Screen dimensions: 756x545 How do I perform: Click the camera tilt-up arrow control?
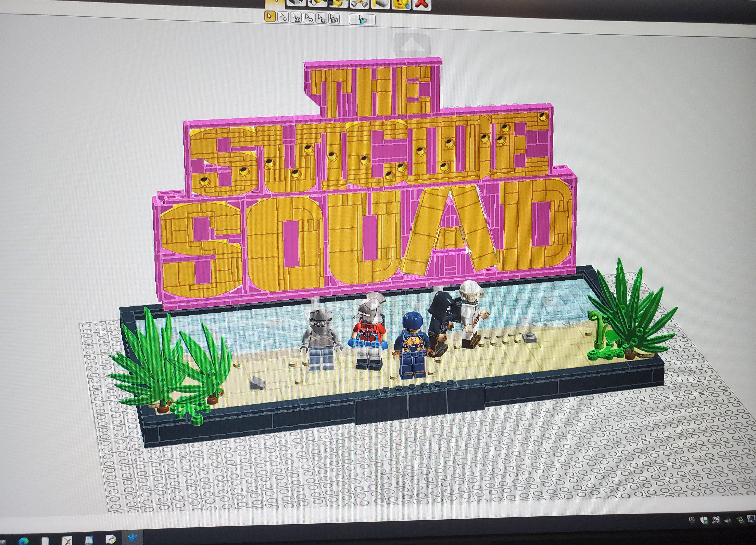412,45
